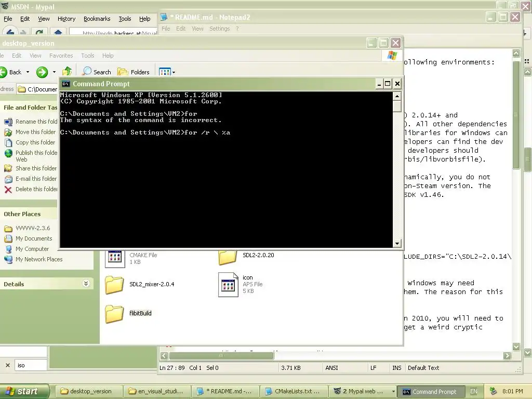Open the Edit menu in desktop_version window
The height and width of the screenshot is (399, 532).
(x=17, y=56)
